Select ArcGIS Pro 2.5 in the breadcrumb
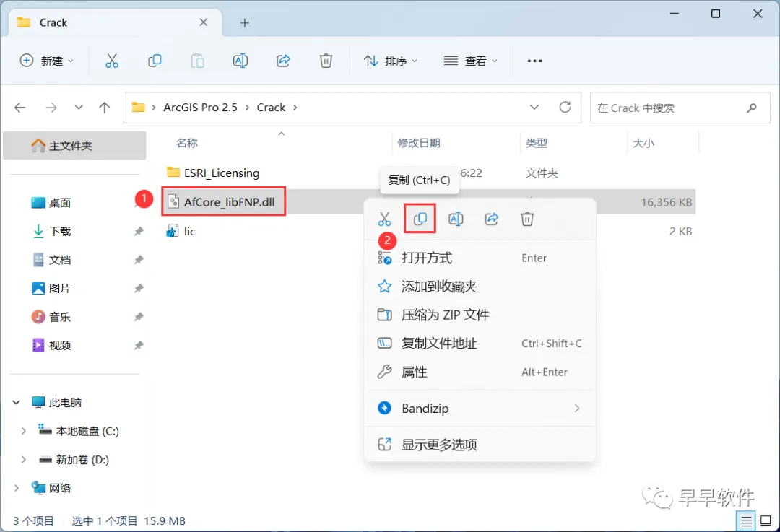Image resolution: width=780 pixels, height=532 pixels. pos(201,108)
